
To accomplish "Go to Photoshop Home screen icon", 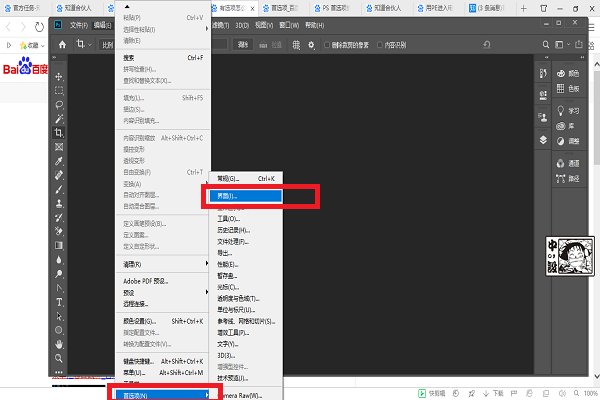I will click(x=62, y=45).
